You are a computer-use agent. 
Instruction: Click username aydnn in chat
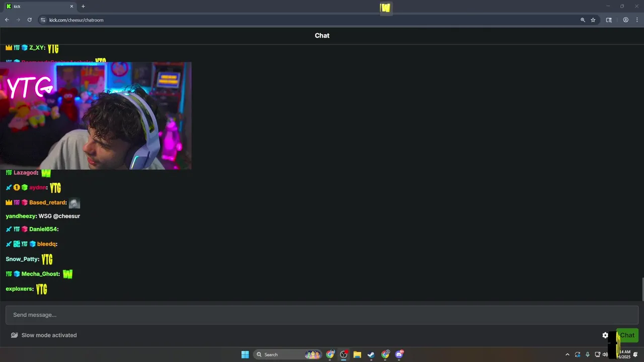38,188
